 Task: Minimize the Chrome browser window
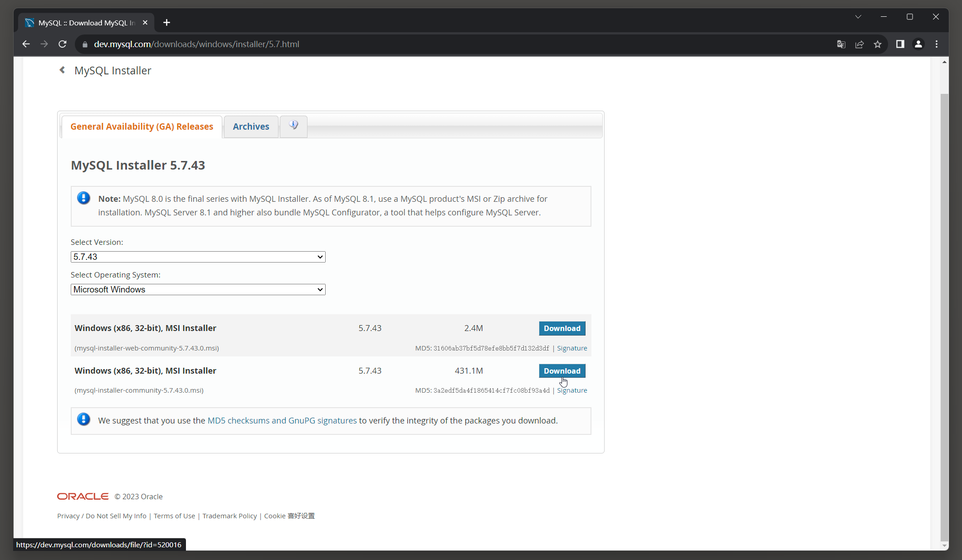click(884, 17)
